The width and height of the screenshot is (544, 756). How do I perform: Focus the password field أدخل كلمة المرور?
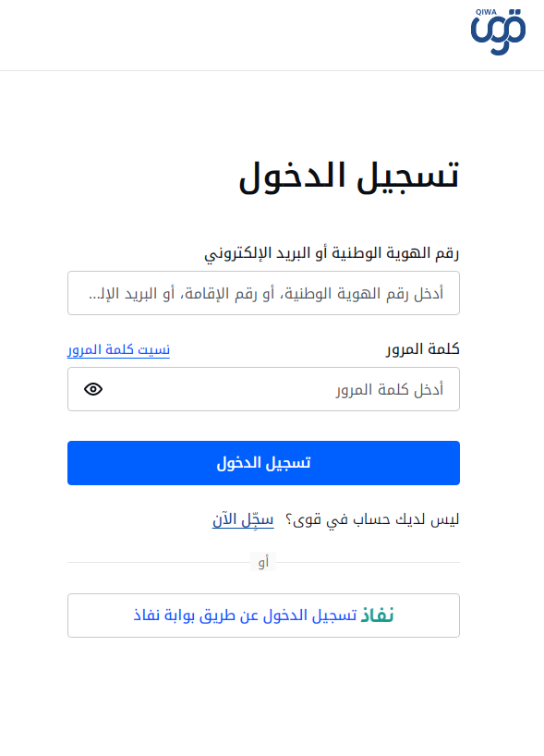point(263,389)
